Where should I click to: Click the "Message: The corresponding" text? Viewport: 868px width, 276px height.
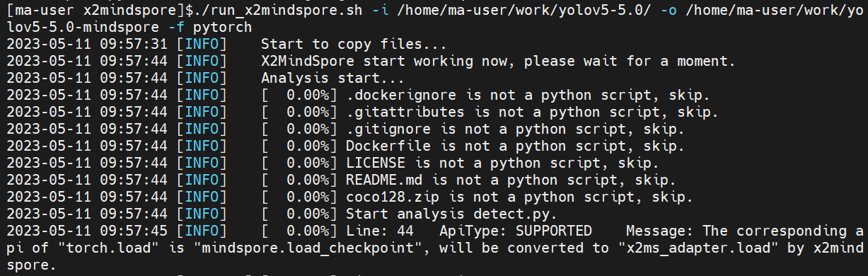pyautogui.click(x=736, y=231)
